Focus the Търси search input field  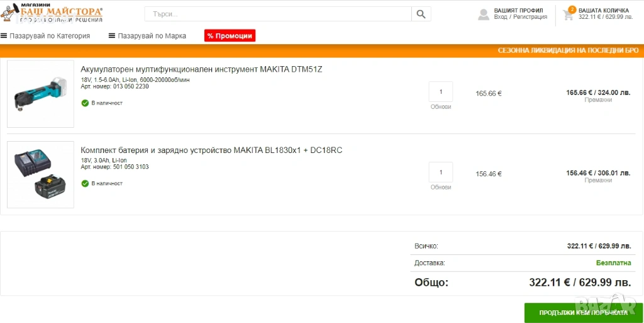(x=278, y=14)
